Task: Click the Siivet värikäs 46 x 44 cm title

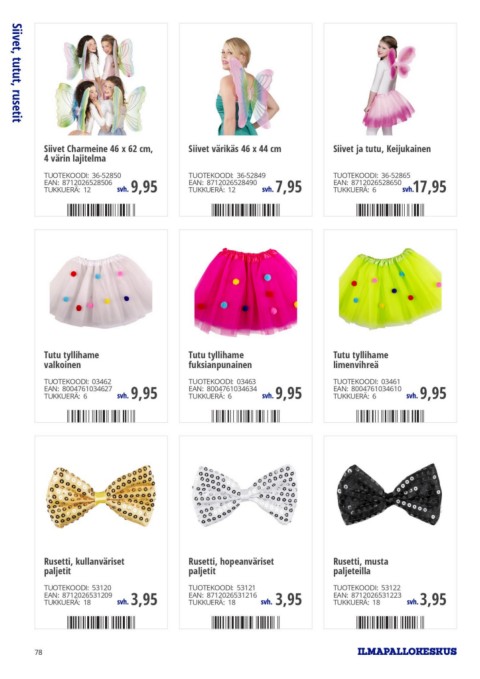Action: pos(235,149)
